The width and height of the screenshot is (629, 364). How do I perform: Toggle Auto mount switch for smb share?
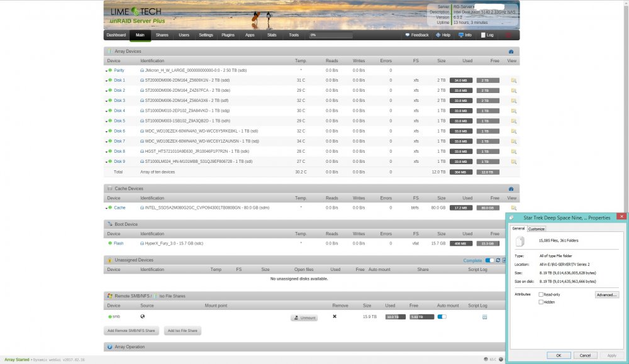point(442,317)
